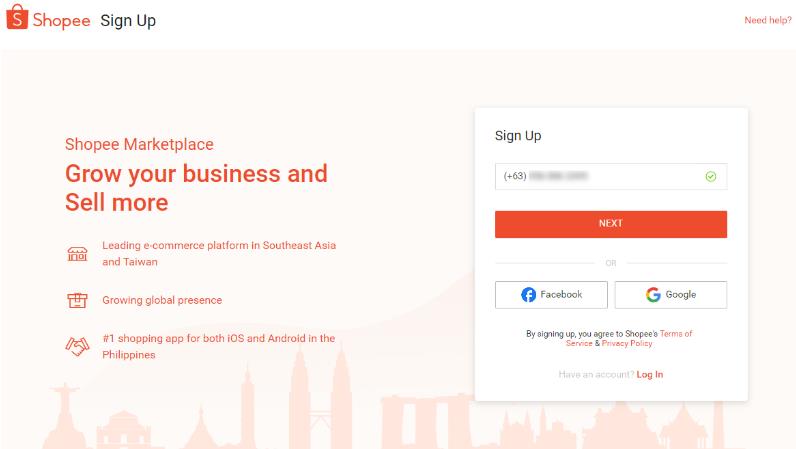Screen dimensions: 796x449
Task: Click the Sign Up heading in the form card
Action: pos(518,136)
